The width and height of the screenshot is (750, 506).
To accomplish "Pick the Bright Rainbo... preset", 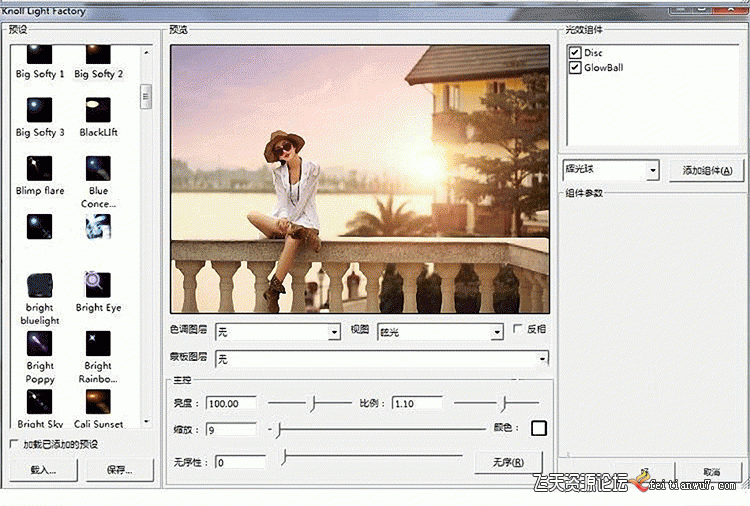I will [98, 358].
